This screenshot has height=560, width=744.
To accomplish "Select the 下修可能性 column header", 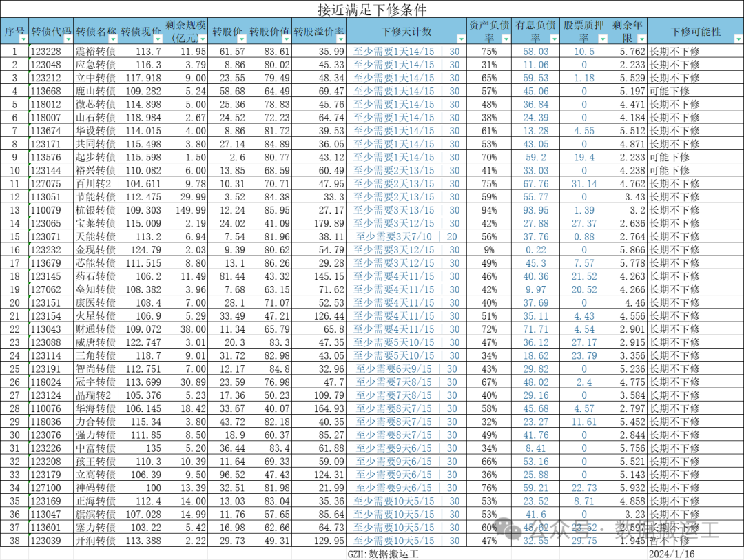I will tap(695, 31).
